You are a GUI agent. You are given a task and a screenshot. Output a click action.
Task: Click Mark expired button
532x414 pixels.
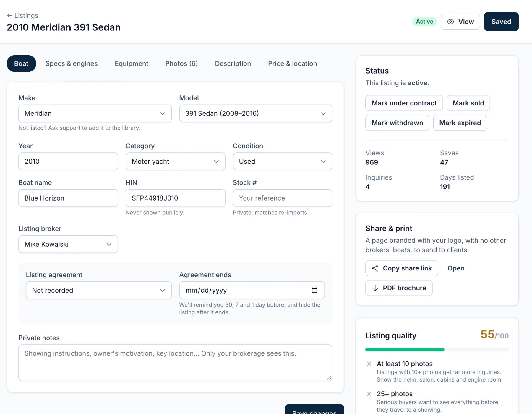click(460, 123)
